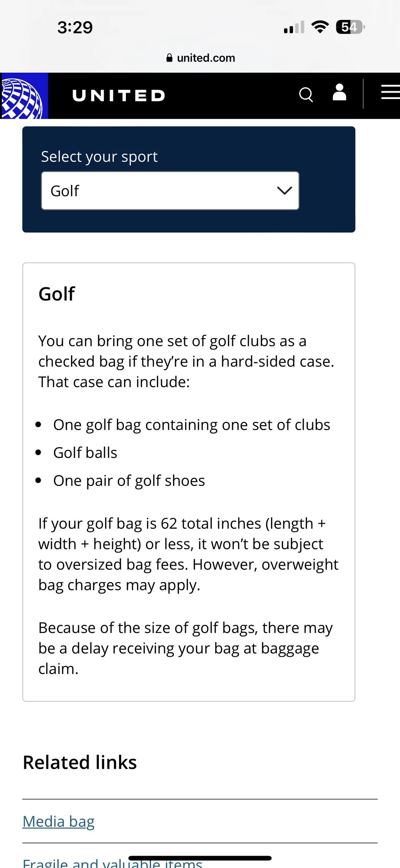Tap the United globe logo
This screenshot has width=400, height=868.
coord(22,95)
